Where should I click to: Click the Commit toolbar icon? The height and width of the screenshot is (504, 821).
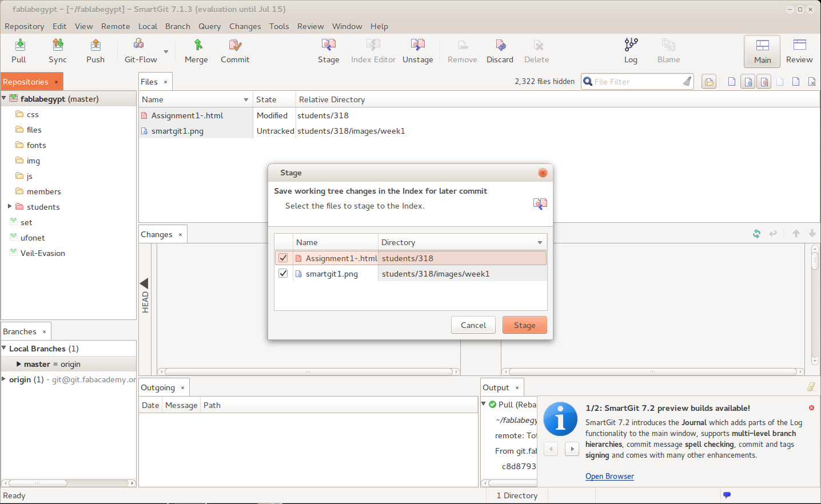point(235,45)
